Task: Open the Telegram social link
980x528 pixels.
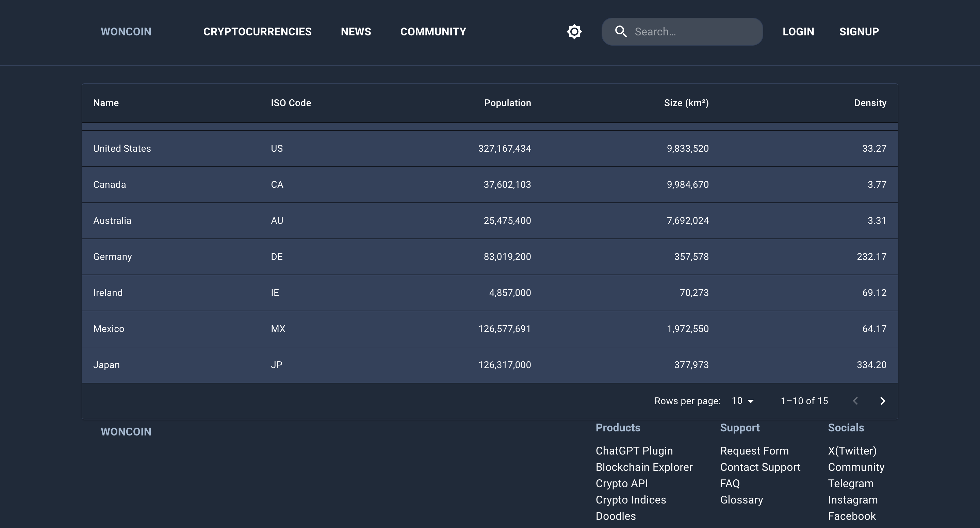Action: [x=851, y=483]
